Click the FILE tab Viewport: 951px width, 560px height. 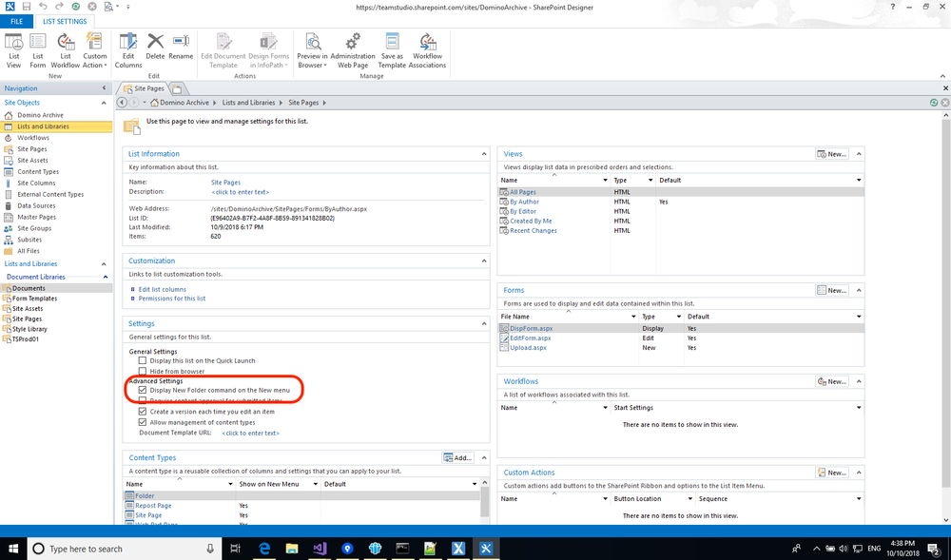16,20
